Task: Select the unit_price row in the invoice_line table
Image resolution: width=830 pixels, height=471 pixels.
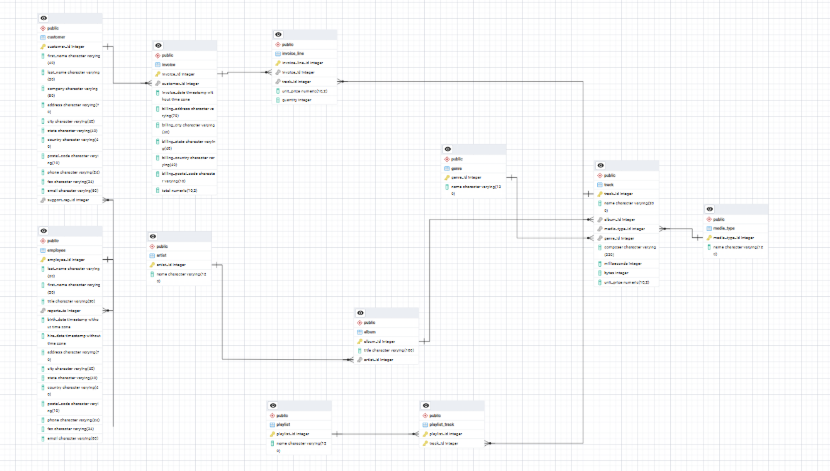Action: pyautogui.click(x=305, y=91)
